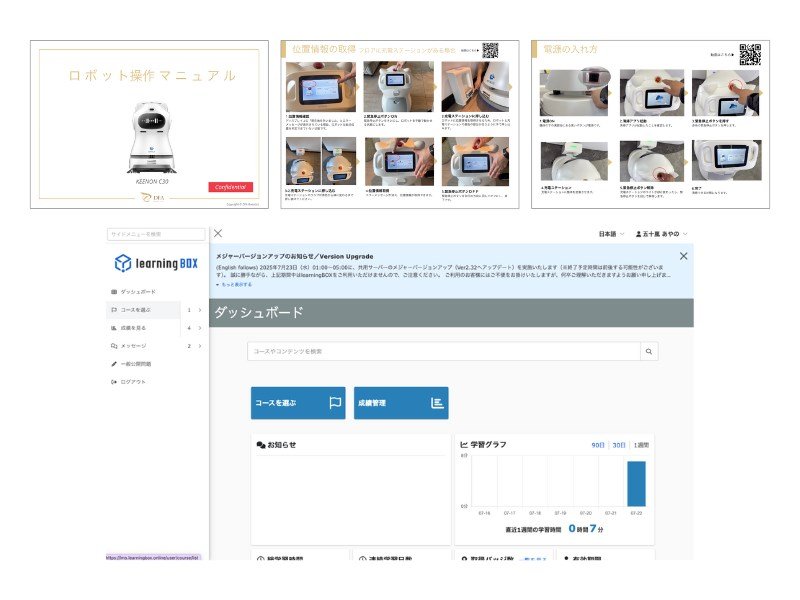
Task: Click the blue 成績管理 button
Action: pyautogui.click(x=400, y=403)
